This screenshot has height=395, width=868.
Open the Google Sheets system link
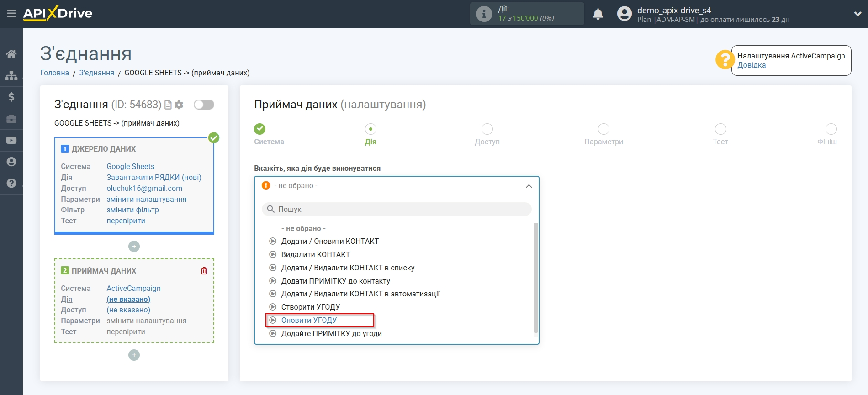(130, 166)
